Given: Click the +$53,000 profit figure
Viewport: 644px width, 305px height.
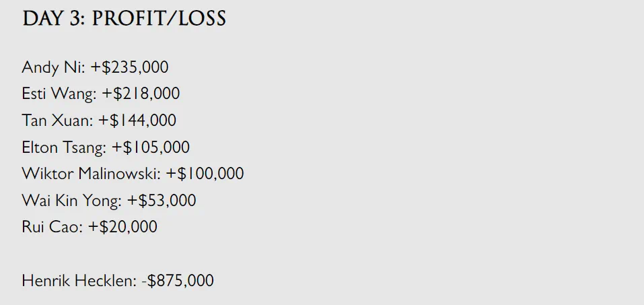Looking at the screenshot, I should pos(162,200).
